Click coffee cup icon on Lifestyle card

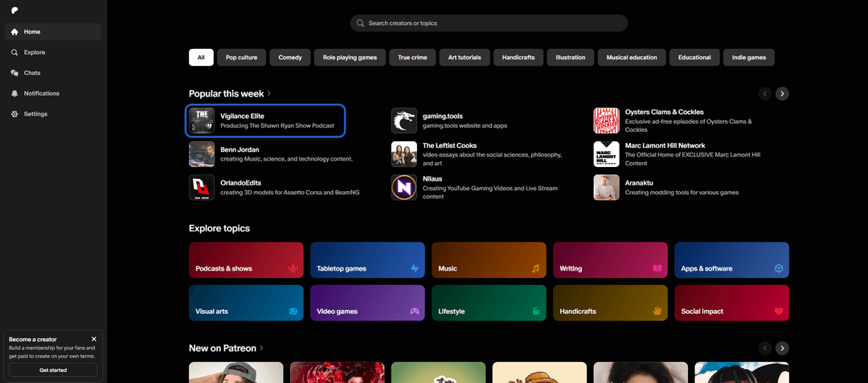[535, 312]
